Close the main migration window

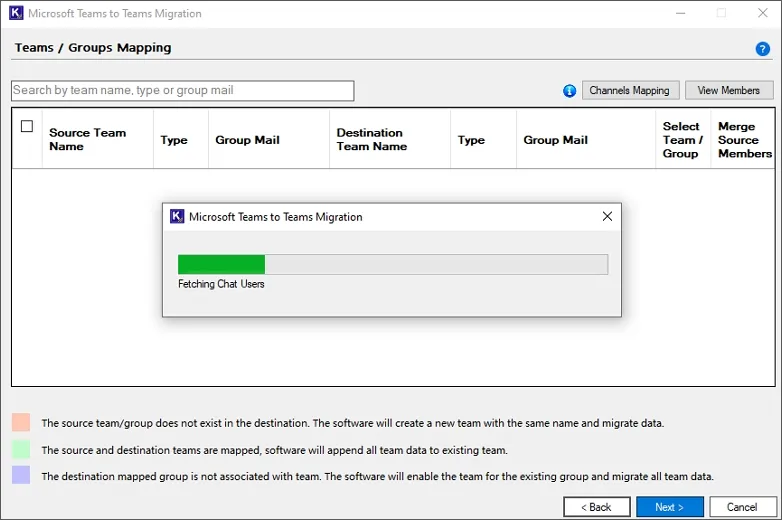763,13
